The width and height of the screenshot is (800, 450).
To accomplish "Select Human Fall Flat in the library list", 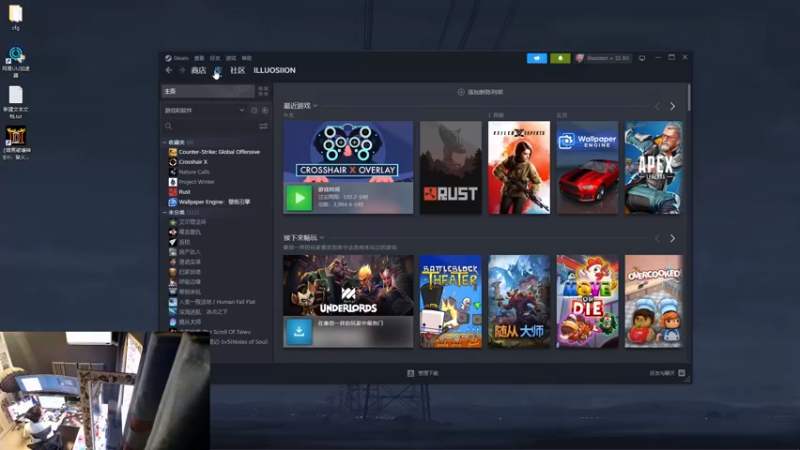I will [212, 302].
